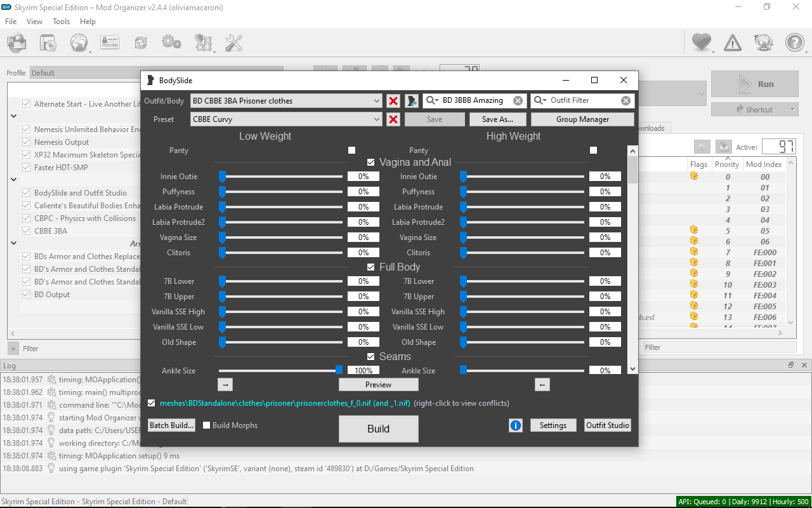Click the body silhouette icon beside group filter

coord(412,101)
